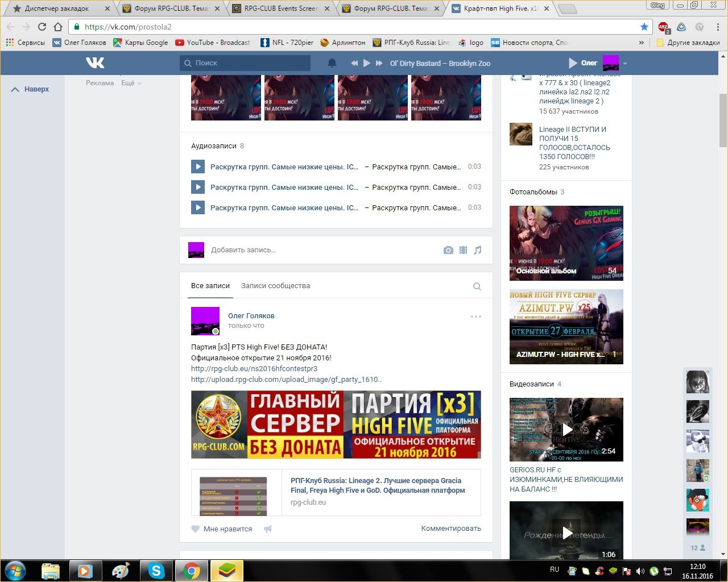This screenshot has width=728, height=582.
Task: Click the VK logo in header
Action: (95, 63)
